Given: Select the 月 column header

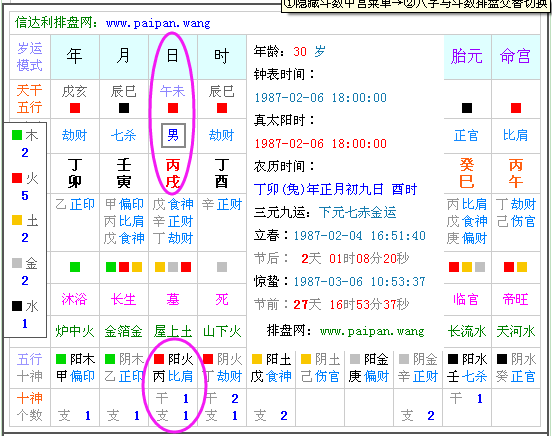Looking at the screenshot, I should (x=124, y=56).
